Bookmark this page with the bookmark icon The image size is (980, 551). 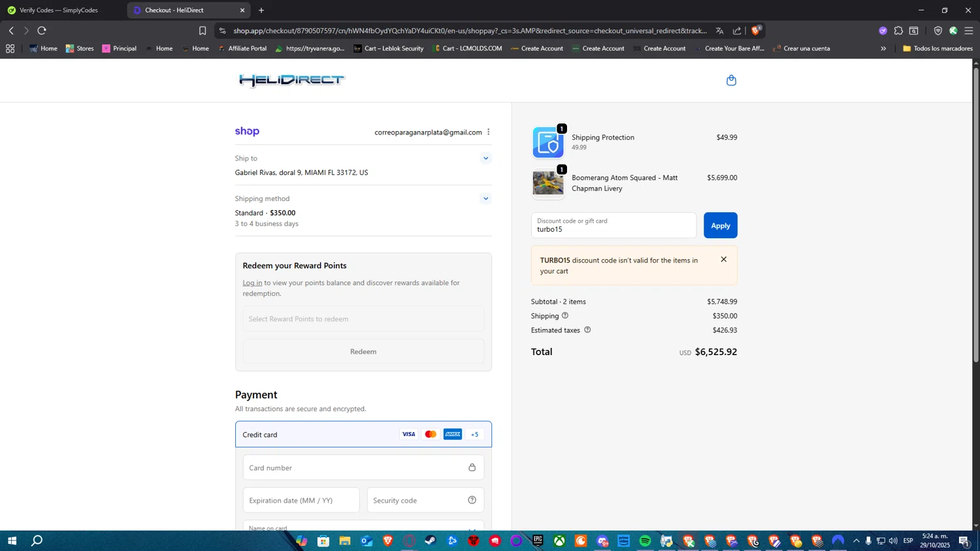(203, 31)
